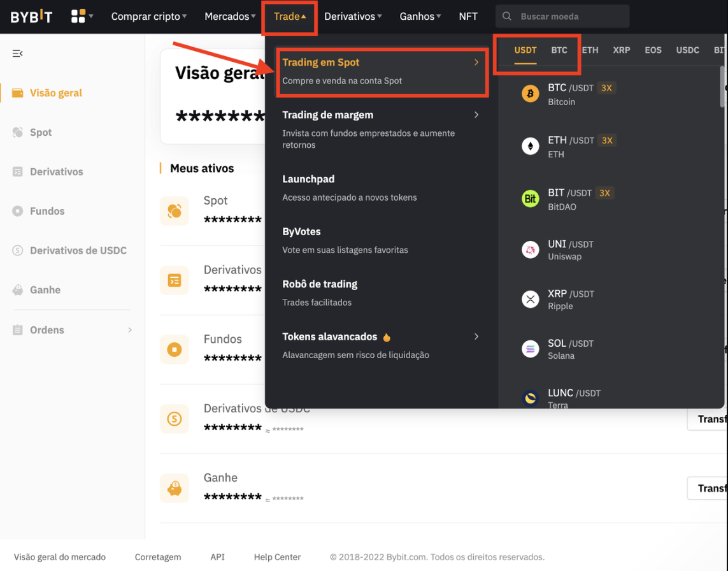Click the NFT navigation link
The height and width of the screenshot is (571, 728).
tap(468, 17)
